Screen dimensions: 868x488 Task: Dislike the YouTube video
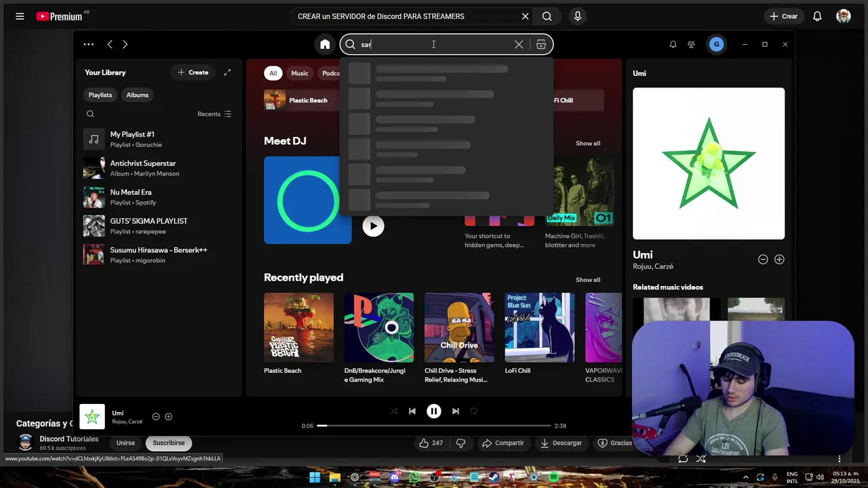[x=460, y=443]
